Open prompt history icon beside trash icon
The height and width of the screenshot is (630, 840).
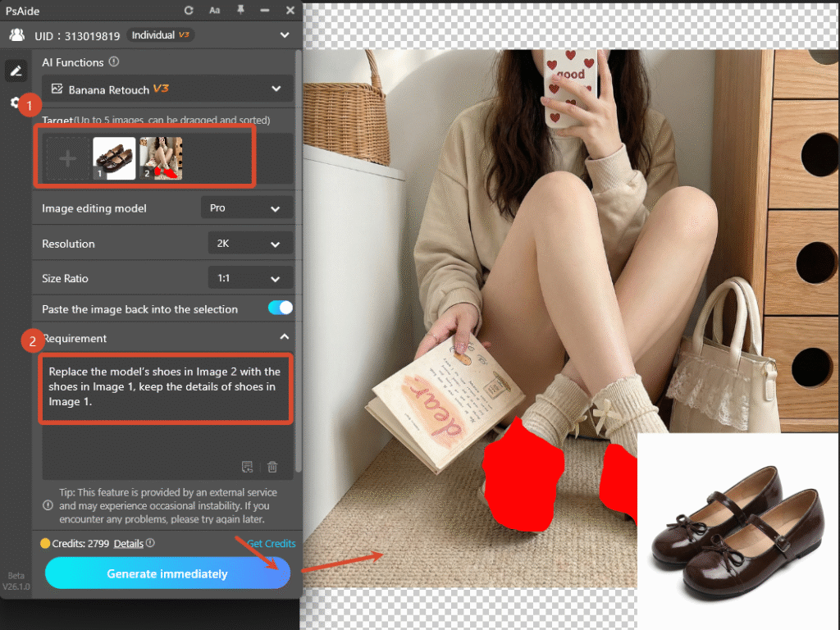247,466
